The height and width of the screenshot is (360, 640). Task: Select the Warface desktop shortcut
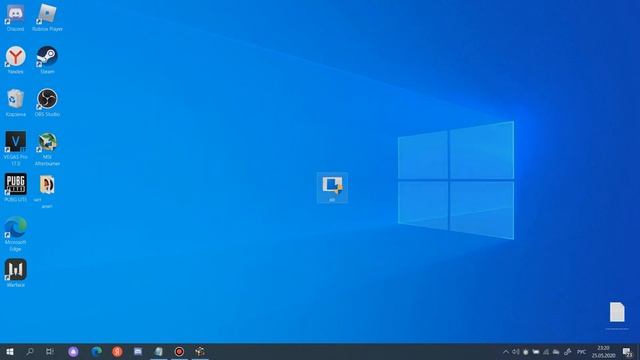point(16,273)
